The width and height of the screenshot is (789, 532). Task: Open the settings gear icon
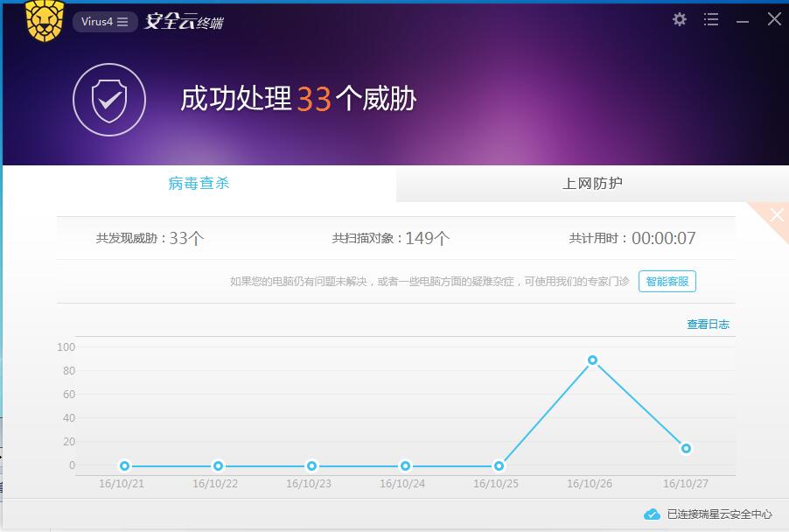click(680, 19)
